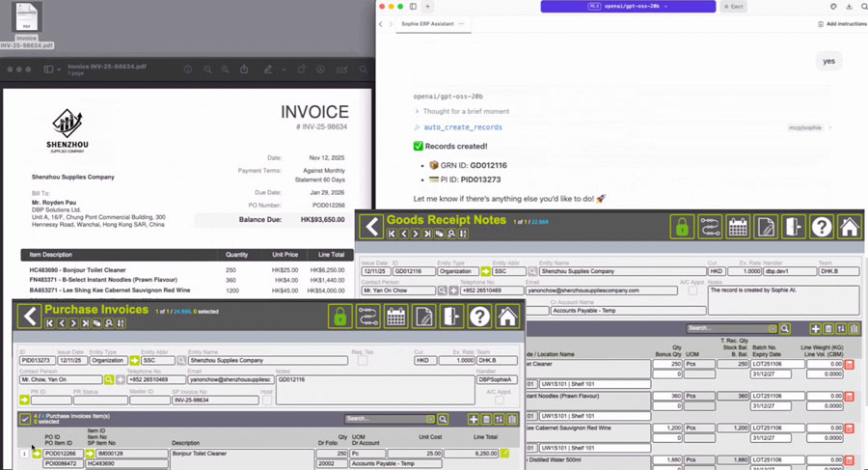Open help in the Purchase Invoices toolbar
Screen dimensions: 868x470
(479, 316)
